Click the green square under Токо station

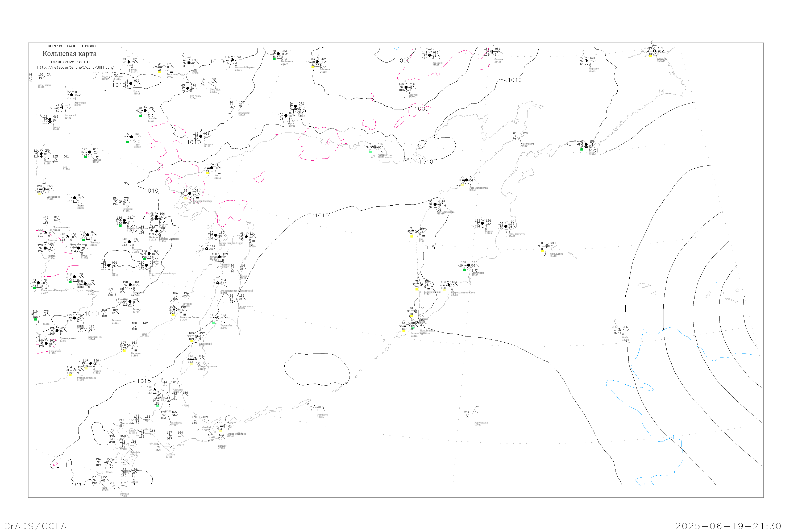click(x=127, y=142)
